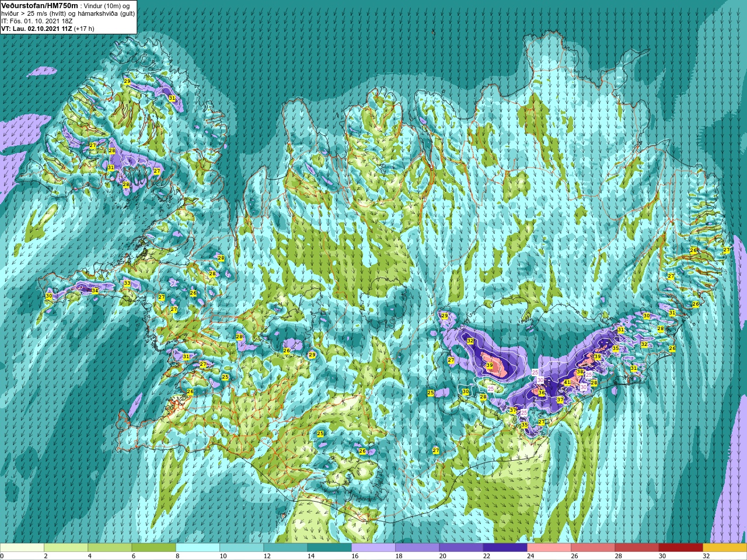Click the '20' tick label on legend
The width and height of the screenshot is (747, 560).
tap(442, 556)
